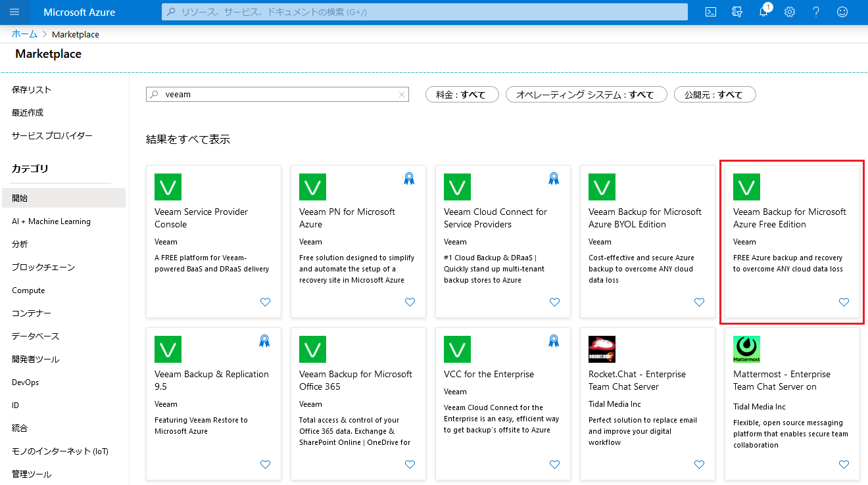Go to ホーム breadcrumb link
This screenshot has width=868, height=485.
tap(24, 34)
